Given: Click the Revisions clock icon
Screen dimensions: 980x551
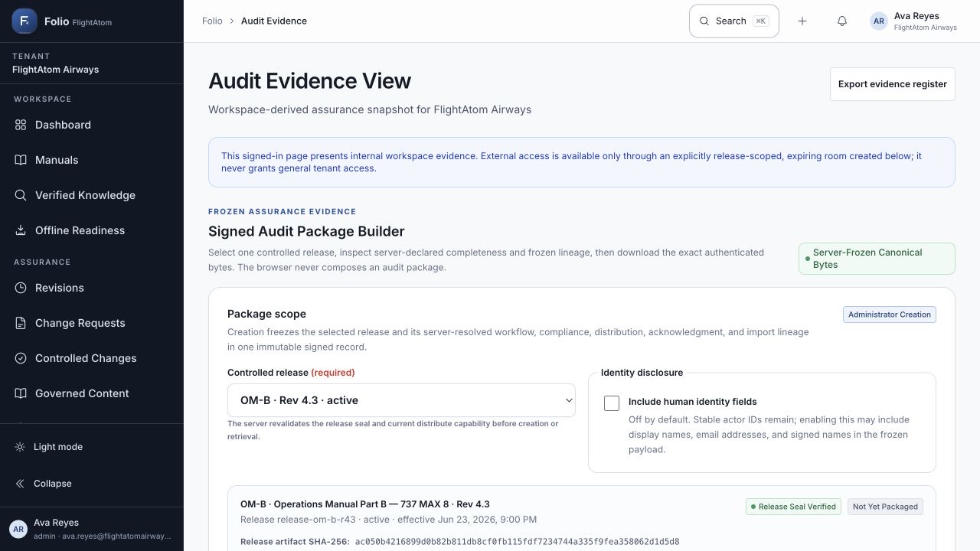Looking at the screenshot, I should [x=21, y=288].
